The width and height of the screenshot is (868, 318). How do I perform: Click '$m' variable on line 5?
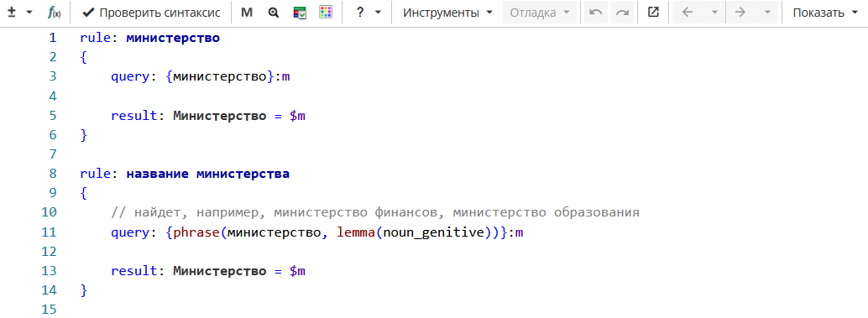pos(297,116)
